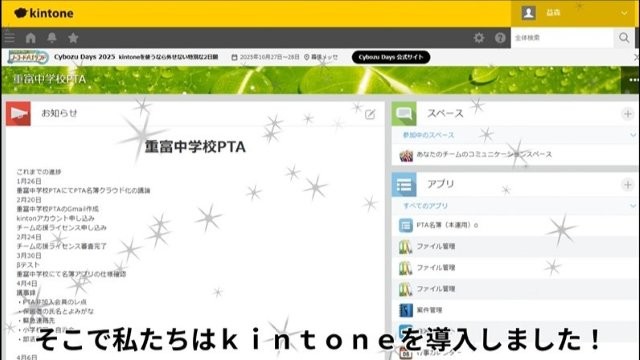Collapse the 参加中のスペース section

tap(633, 135)
